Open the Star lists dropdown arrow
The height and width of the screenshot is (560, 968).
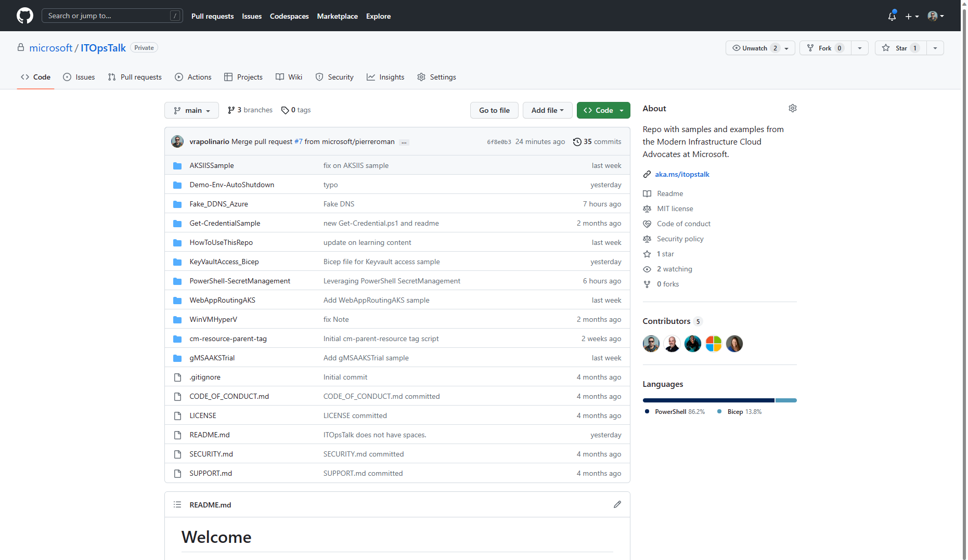[x=935, y=48]
